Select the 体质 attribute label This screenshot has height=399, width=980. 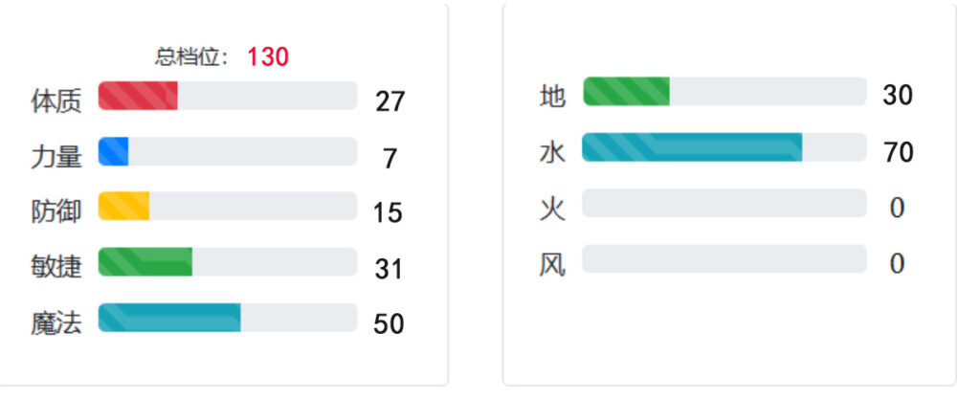click(56, 101)
